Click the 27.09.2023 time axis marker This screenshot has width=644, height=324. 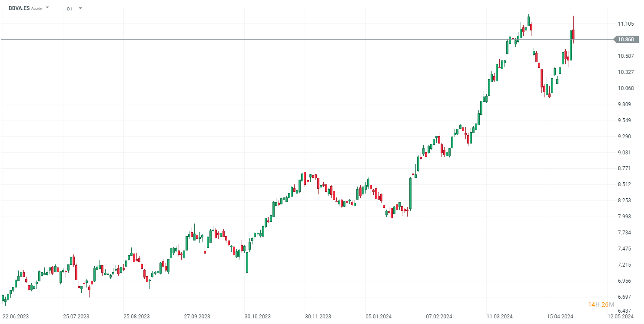click(197, 317)
